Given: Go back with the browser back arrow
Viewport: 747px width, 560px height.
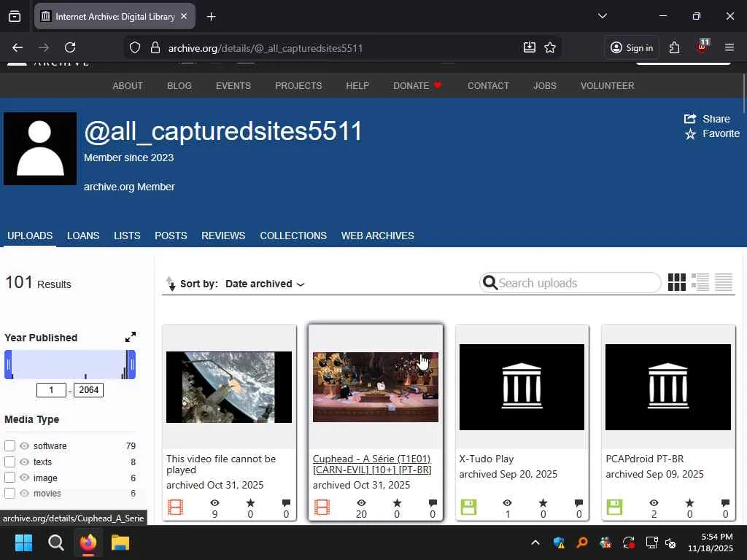Looking at the screenshot, I should point(18,47).
